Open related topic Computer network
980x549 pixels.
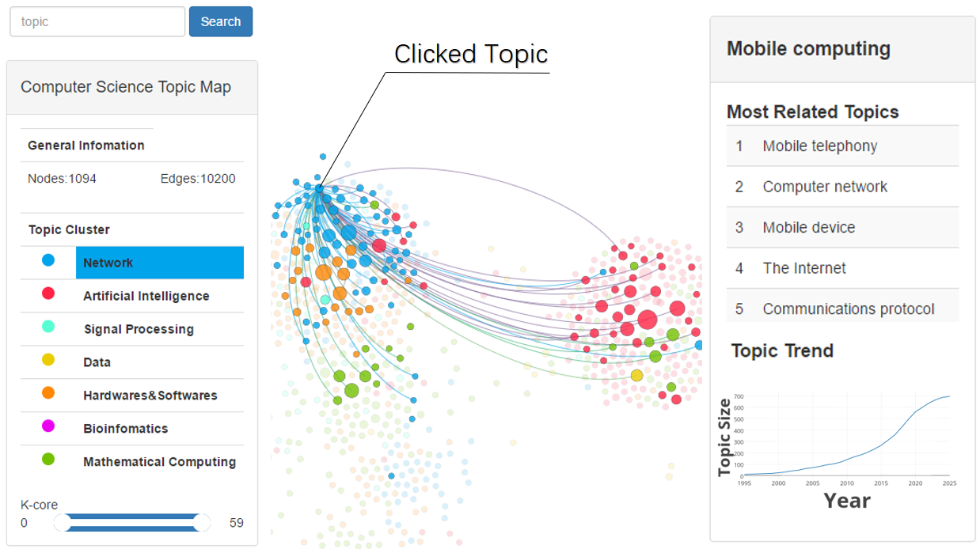point(825,187)
